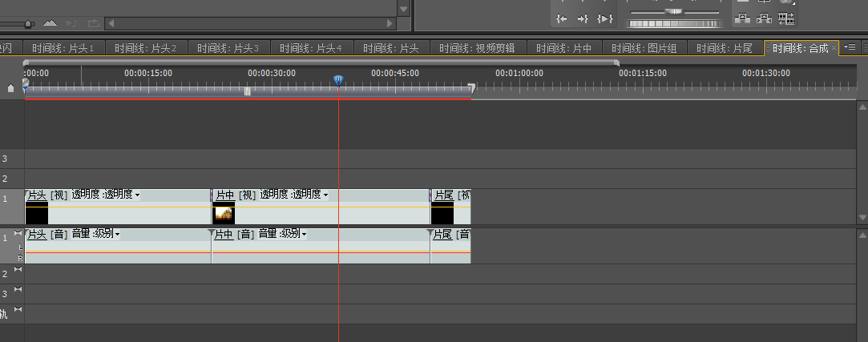Click the audio track 1 stereo icon
This screenshot has height=342, width=868.
18,233
